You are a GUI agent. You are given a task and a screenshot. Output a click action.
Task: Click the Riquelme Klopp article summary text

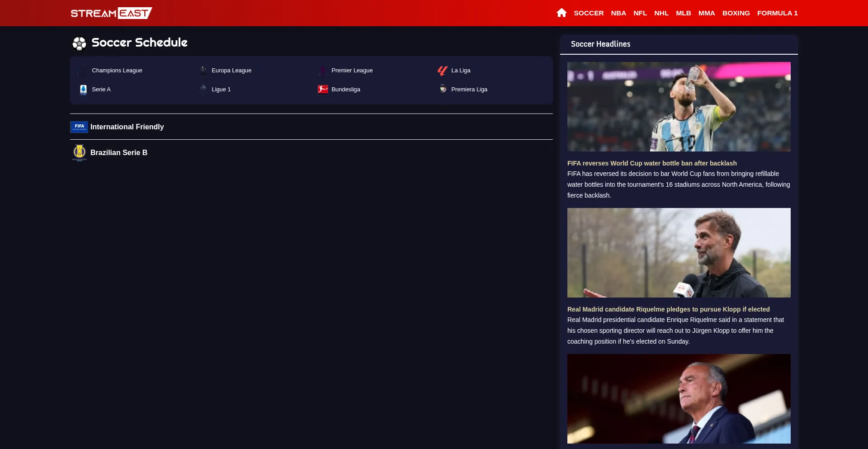[x=675, y=331]
